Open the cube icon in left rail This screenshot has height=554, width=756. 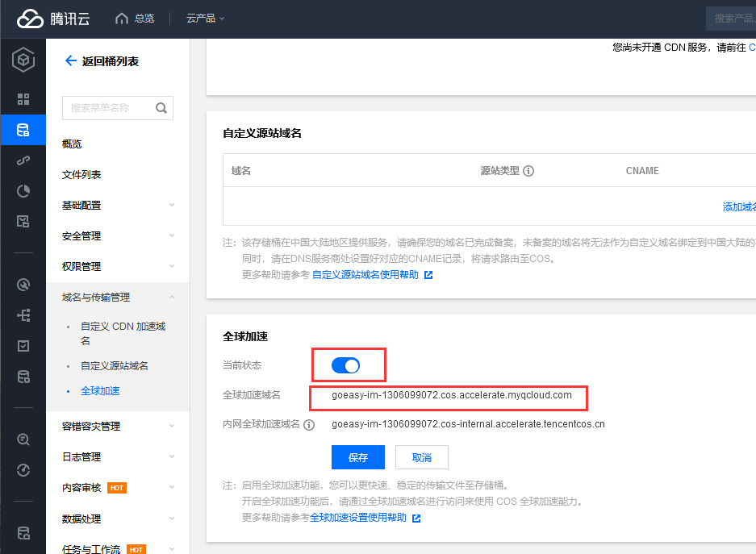tap(23, 60)
